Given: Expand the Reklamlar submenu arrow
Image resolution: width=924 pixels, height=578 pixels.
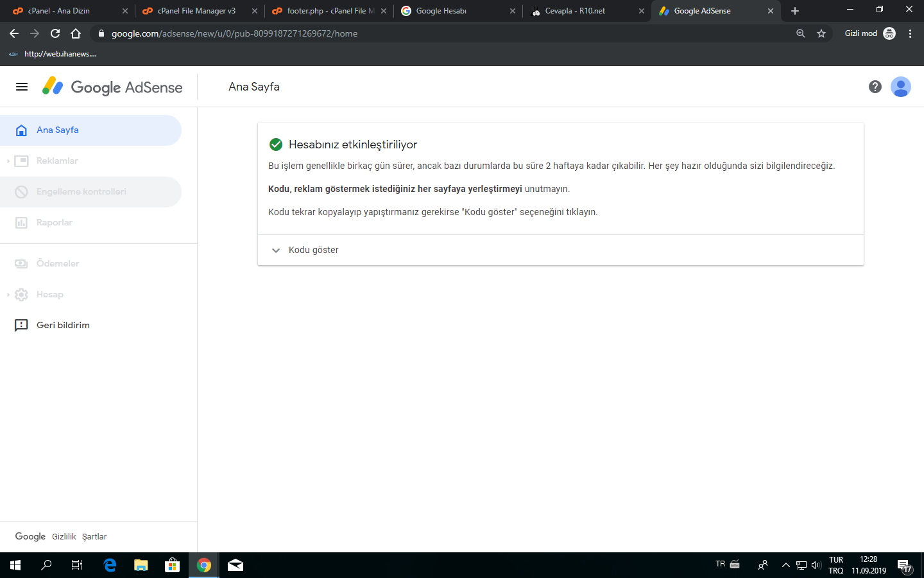Looking at the screenshot, I should click(x=8, y=161).
